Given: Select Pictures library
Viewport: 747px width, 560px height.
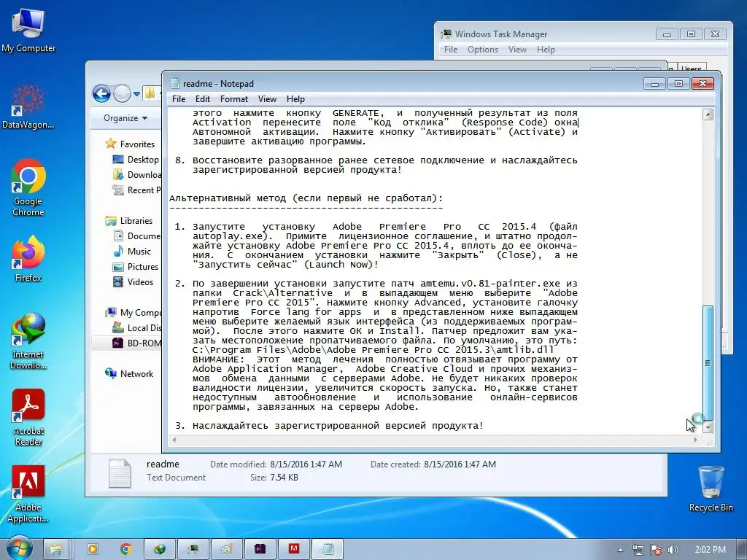Looking at the screenshot, I should (x=136, y=267).
